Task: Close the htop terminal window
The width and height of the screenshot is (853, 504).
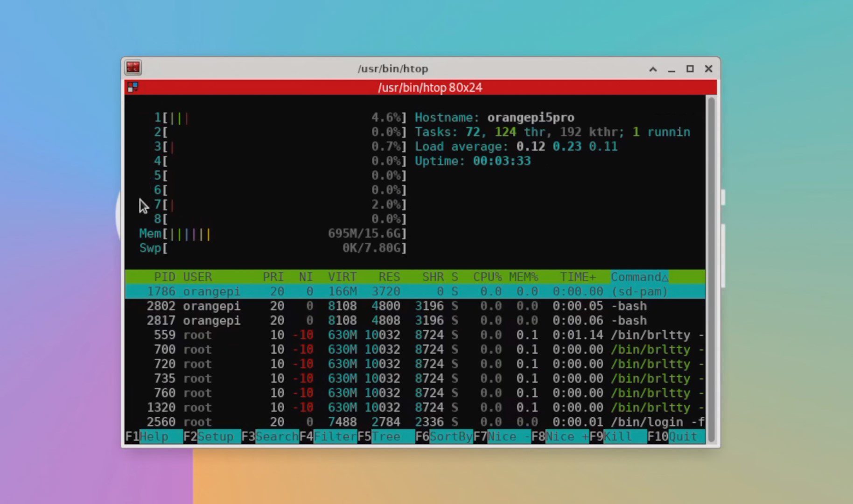Action: click(x=708, y=69)
